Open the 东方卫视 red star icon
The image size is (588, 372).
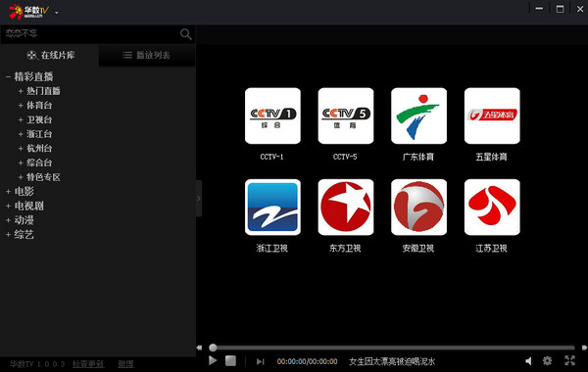coord(346,208)
